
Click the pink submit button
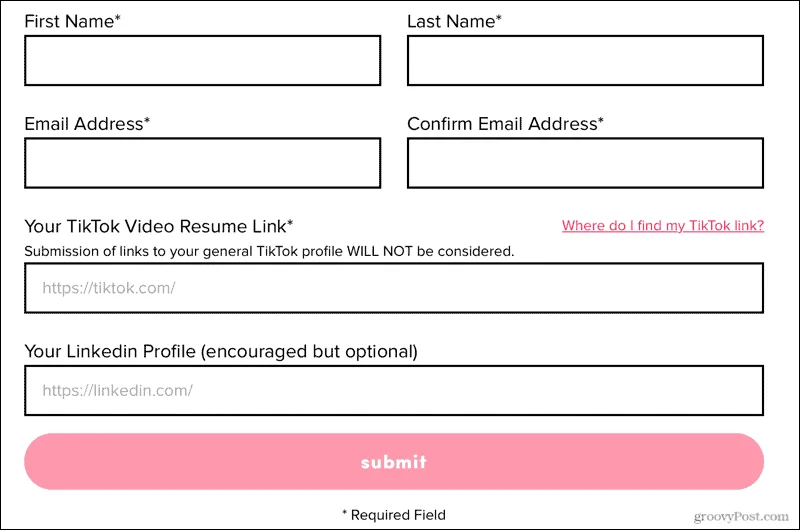coord(394,462)
